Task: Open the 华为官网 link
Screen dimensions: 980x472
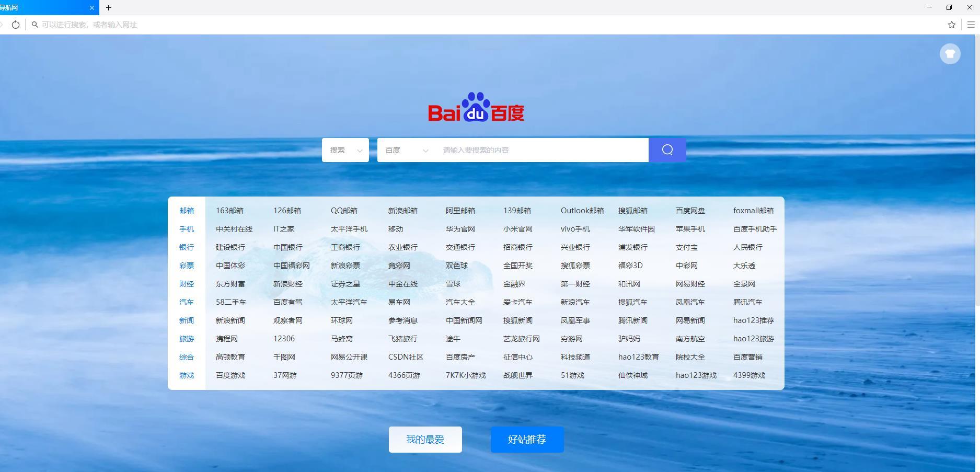Action: [460, 229]
